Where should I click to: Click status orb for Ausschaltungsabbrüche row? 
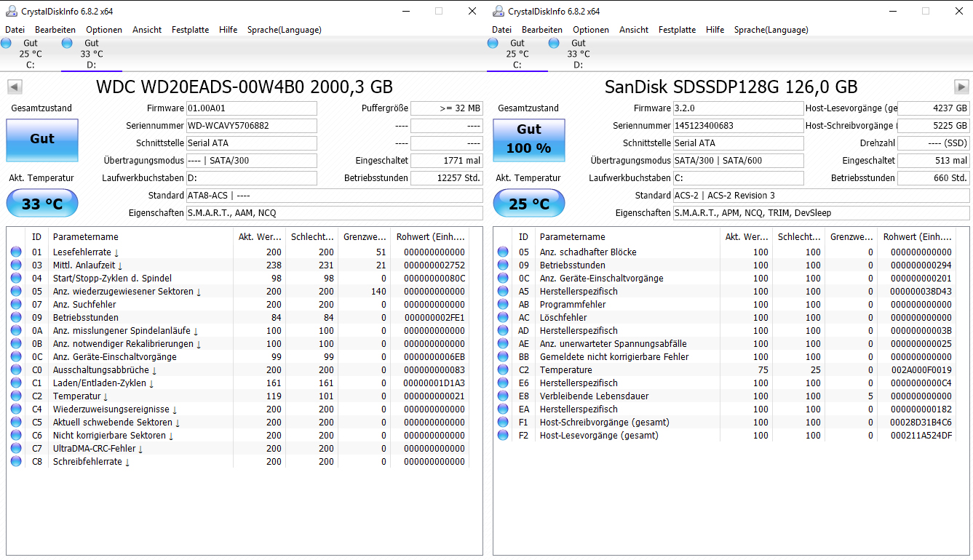[16, 370]
